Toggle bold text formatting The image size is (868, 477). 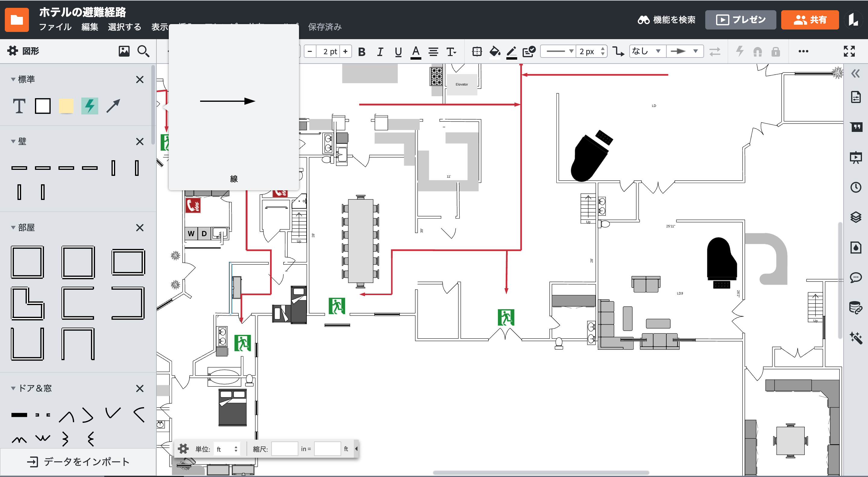point(362,51)
